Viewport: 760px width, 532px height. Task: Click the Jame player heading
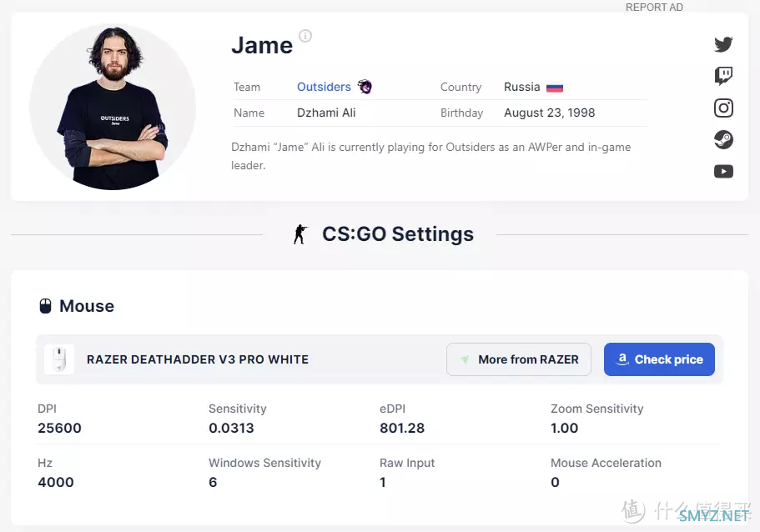(262, 46)
